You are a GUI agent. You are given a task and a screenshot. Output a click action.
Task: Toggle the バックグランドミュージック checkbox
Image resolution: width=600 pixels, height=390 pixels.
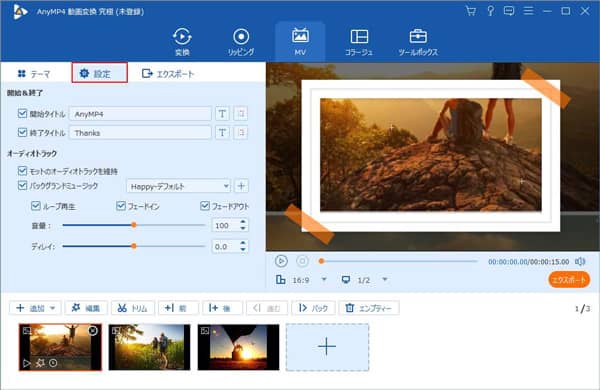coord(22,186)
